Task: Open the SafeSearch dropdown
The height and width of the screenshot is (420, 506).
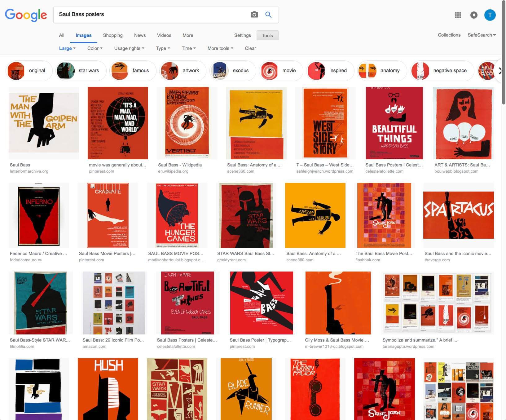Action: 482,35
